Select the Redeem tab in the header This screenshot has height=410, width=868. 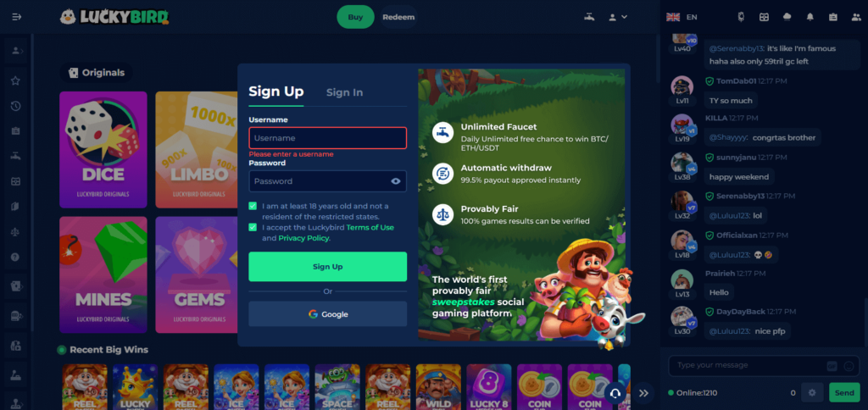pyautogui.click(x=398, y=17)
